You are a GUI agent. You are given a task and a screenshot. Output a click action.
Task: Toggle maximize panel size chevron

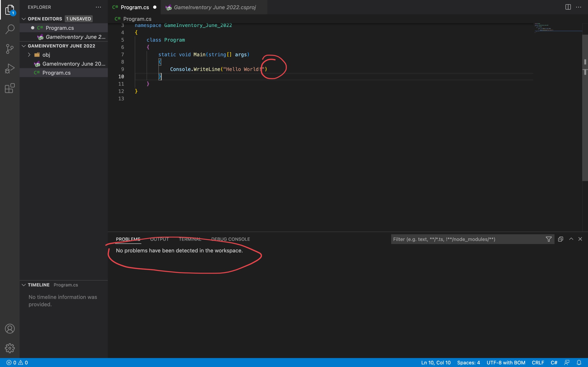[x=571, y=239]
